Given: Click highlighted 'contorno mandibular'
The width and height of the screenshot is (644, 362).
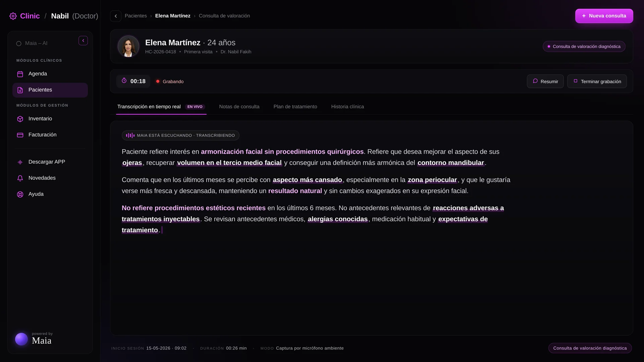Looking at the screenshot, I should pyautogui.click(x=451, y=163).
